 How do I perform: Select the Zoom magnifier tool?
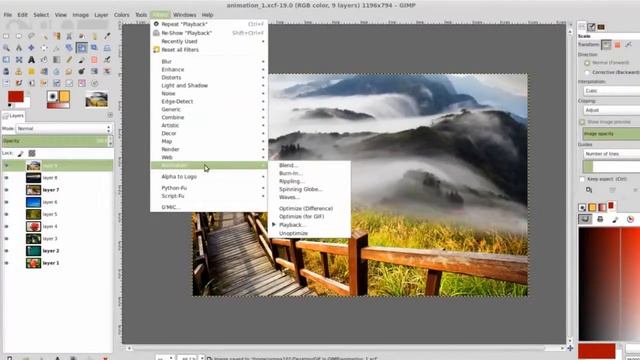pos(6,48)
